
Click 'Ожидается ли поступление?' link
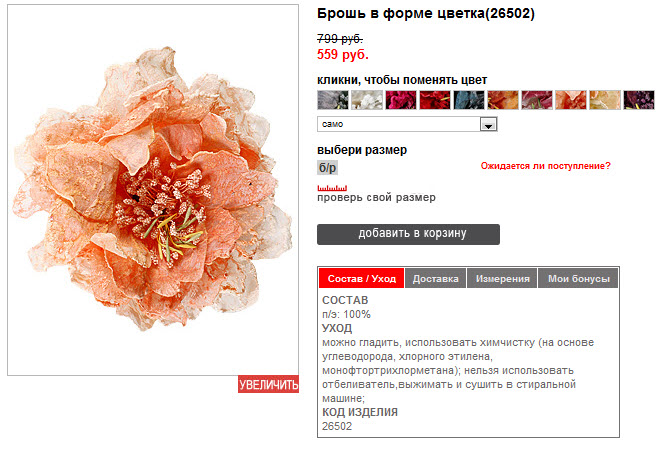coord(545,166)
